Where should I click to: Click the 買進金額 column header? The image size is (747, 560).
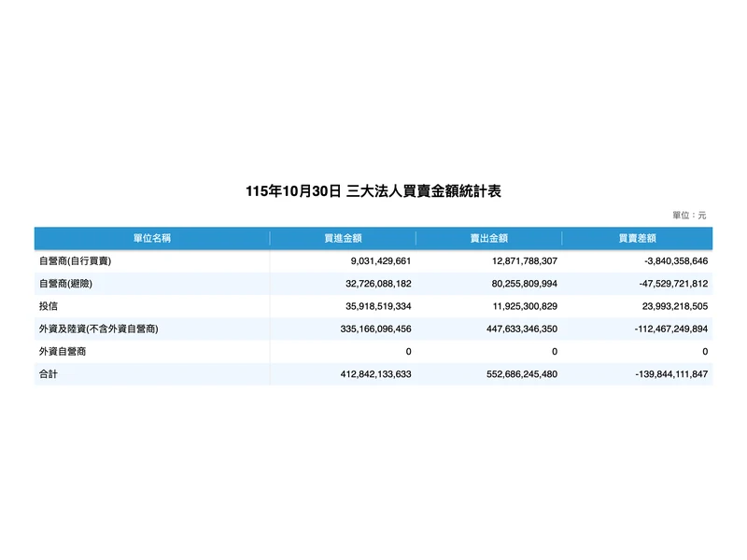point(343,238)
